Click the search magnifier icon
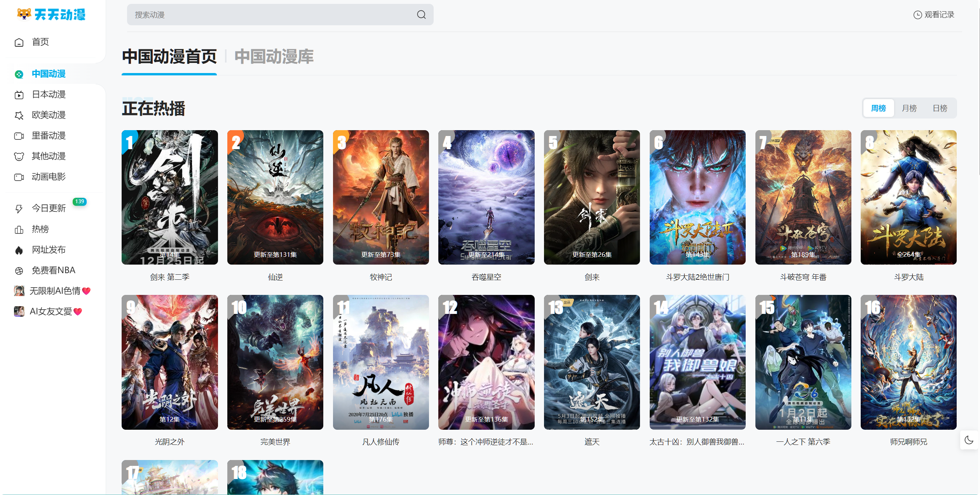This screenshot has width=980, height=495. click(x=422, y=14)
